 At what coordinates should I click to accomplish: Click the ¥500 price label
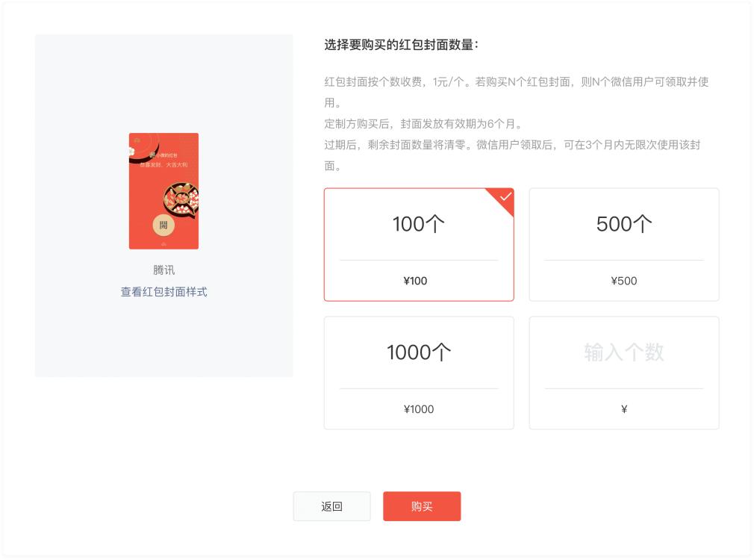tap(623, 281)
